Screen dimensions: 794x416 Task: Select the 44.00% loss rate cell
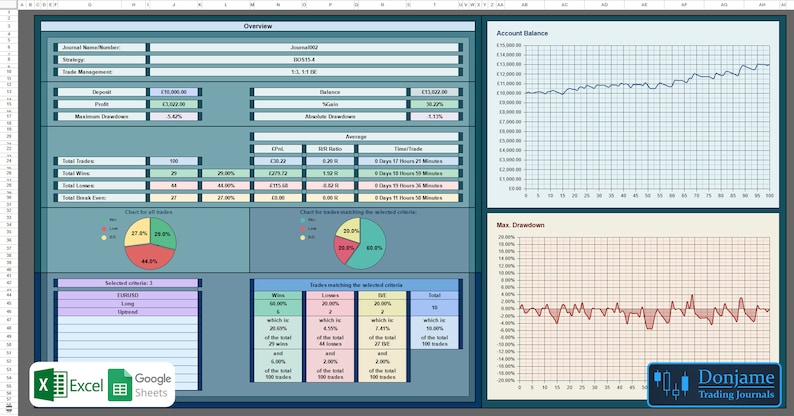coord(226,186)
